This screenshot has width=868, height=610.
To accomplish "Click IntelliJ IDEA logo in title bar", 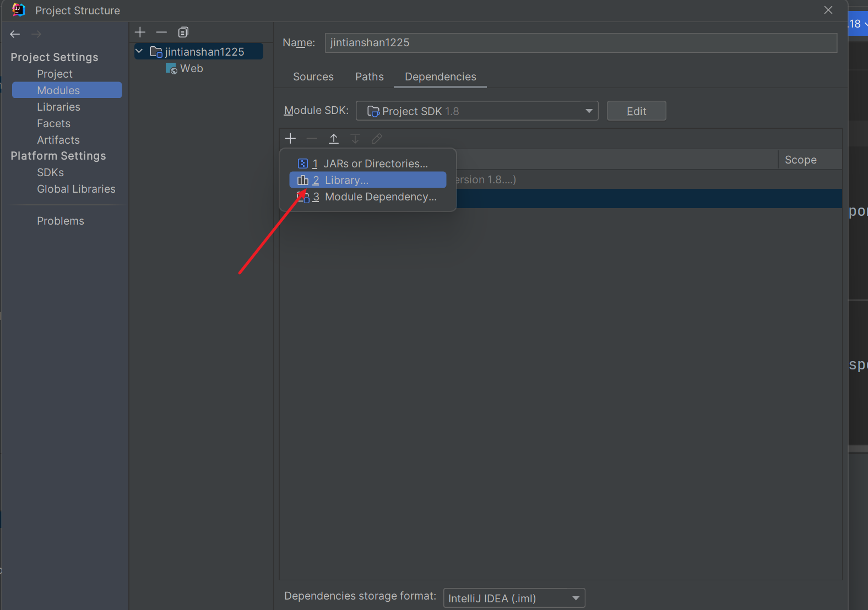I will click(19, 10).
